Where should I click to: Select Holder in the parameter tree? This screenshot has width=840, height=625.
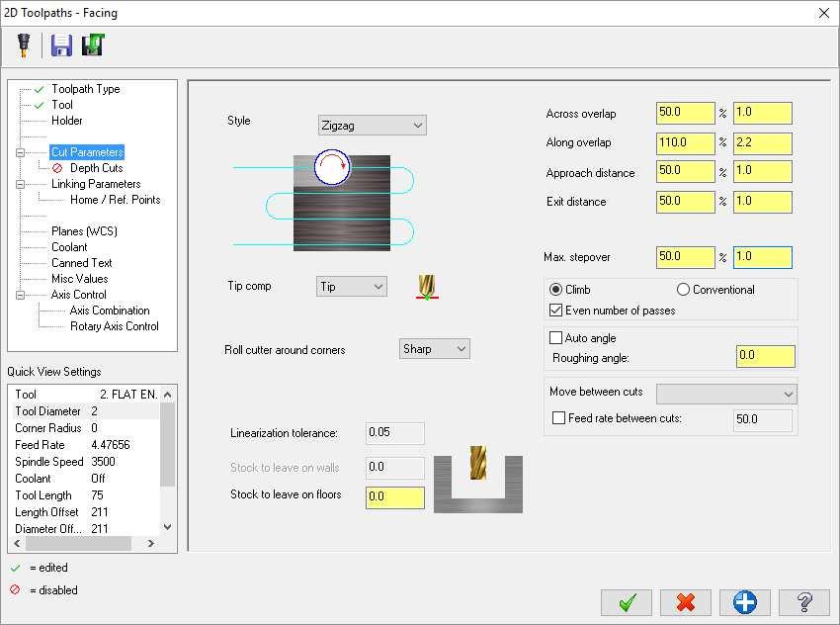pyautogui.click(x=67, y=121)
